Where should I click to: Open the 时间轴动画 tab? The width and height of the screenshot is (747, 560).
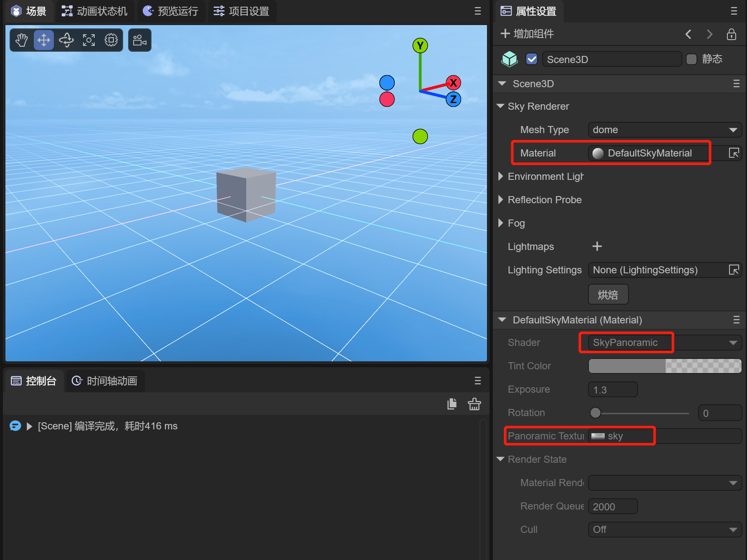point(105,381)
